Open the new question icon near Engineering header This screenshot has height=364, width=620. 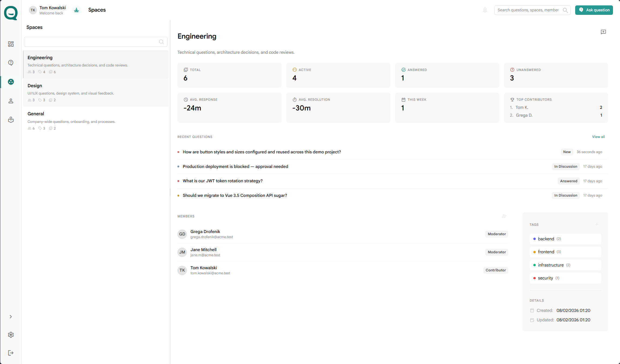[x=604, y=32]
